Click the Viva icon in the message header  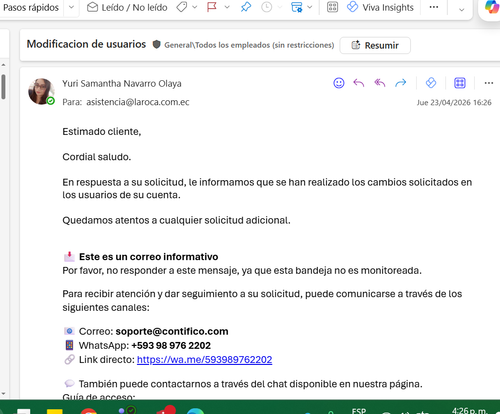tap(431, 83)
